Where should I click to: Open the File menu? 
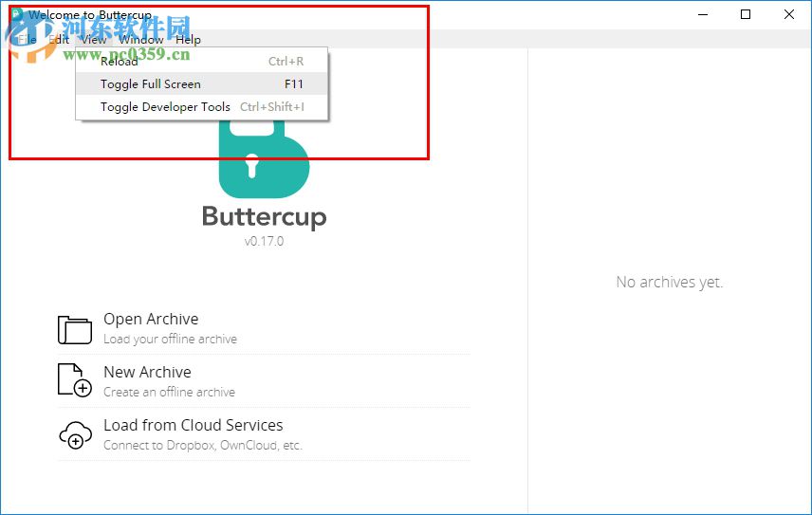(27, 39)
